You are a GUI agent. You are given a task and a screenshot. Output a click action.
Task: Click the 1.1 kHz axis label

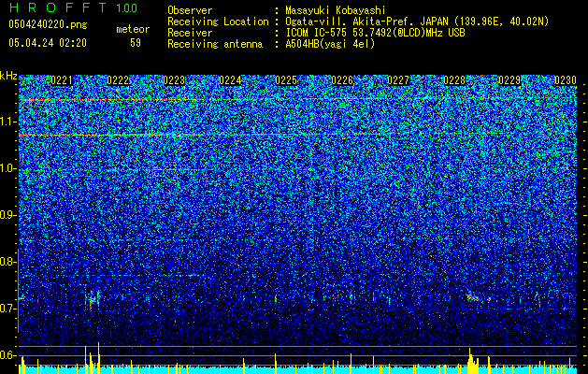point(7,122)
